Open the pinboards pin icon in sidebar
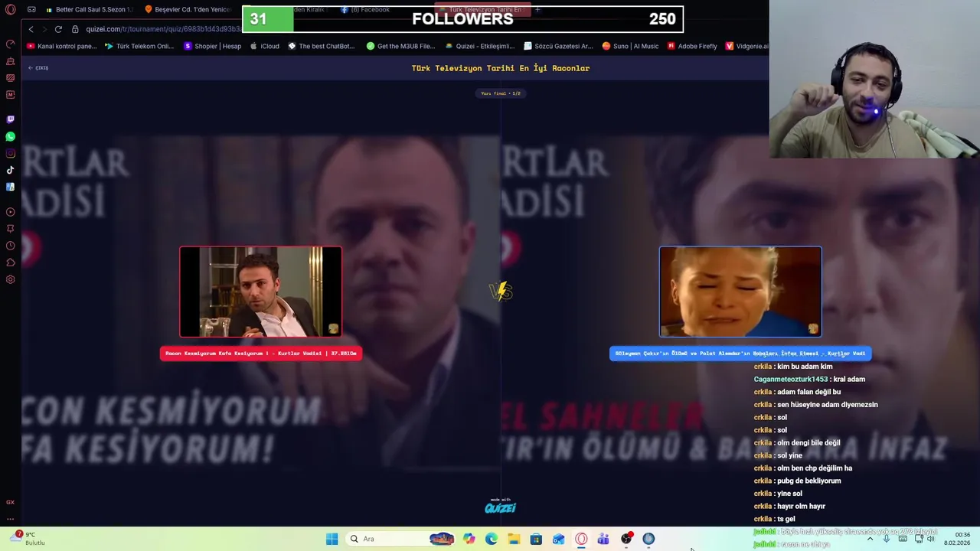Screen dimensions: 980x551 coord(10,229)
